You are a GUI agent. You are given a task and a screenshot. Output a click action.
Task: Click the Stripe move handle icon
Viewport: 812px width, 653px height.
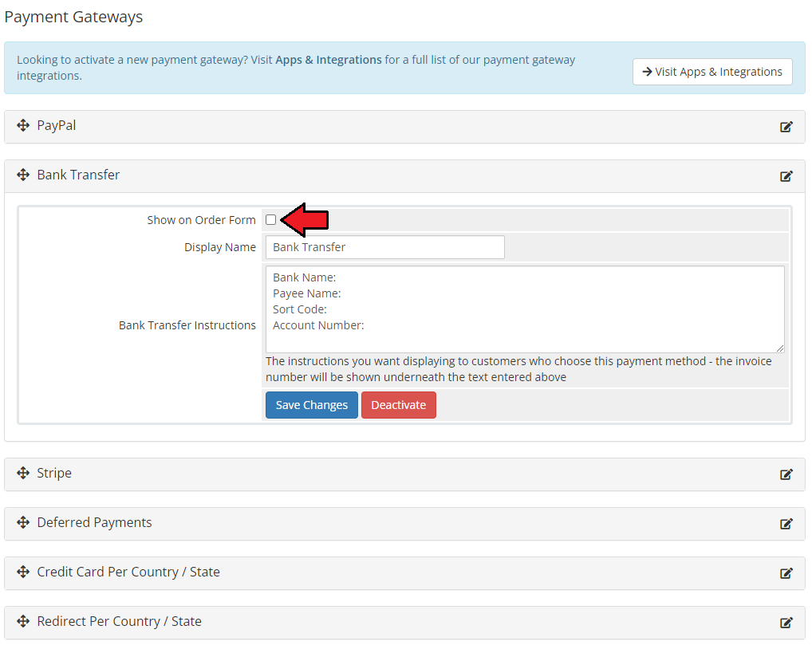[23, 473]
